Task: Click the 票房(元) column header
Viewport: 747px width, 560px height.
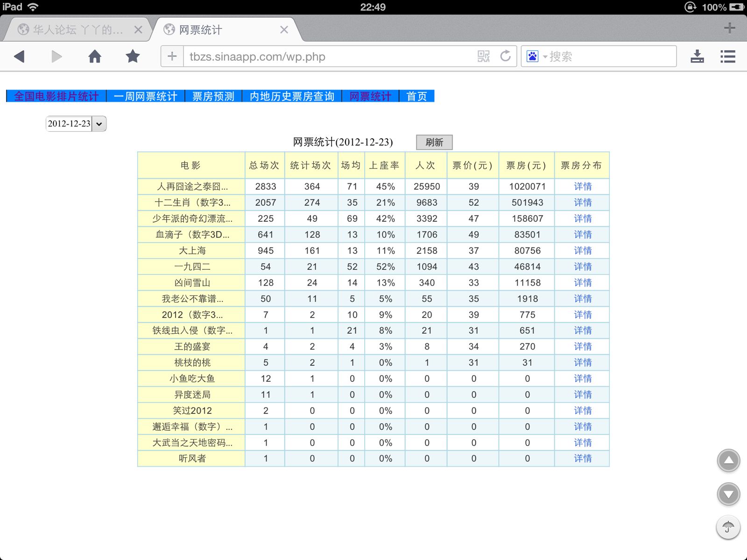Action: click(526, 165)
